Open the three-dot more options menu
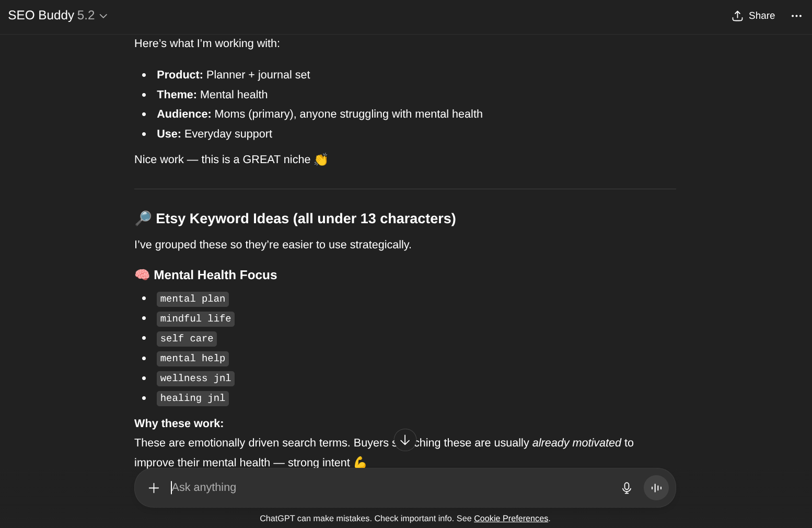812x528 pixels. click(796, 16)
